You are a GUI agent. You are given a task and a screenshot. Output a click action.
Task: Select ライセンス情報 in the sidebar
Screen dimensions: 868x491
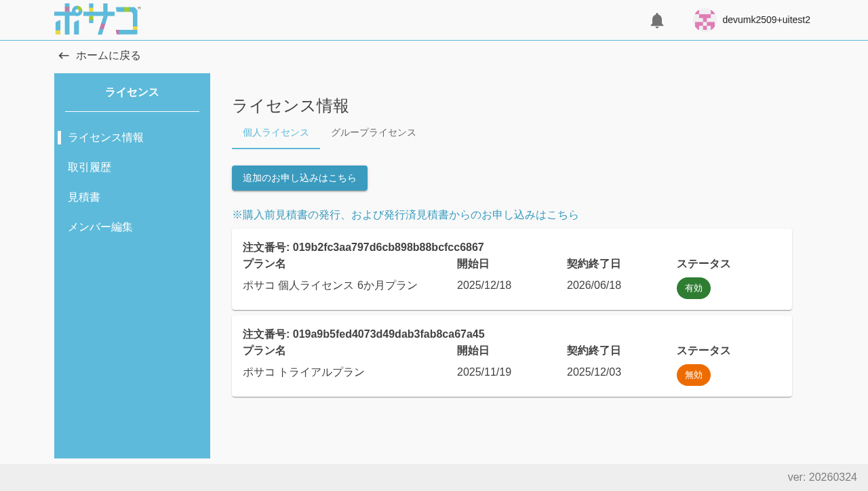click(x=106, y=138)
